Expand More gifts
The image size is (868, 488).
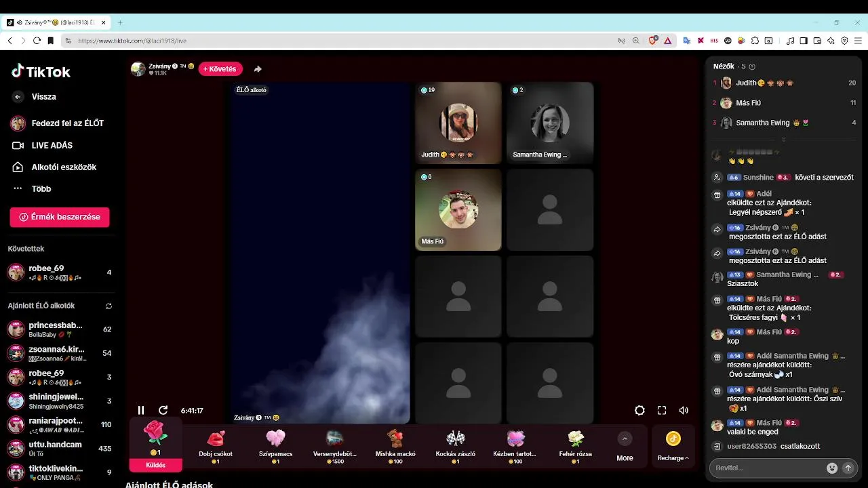pyautogui.click(x=625, y=446)
